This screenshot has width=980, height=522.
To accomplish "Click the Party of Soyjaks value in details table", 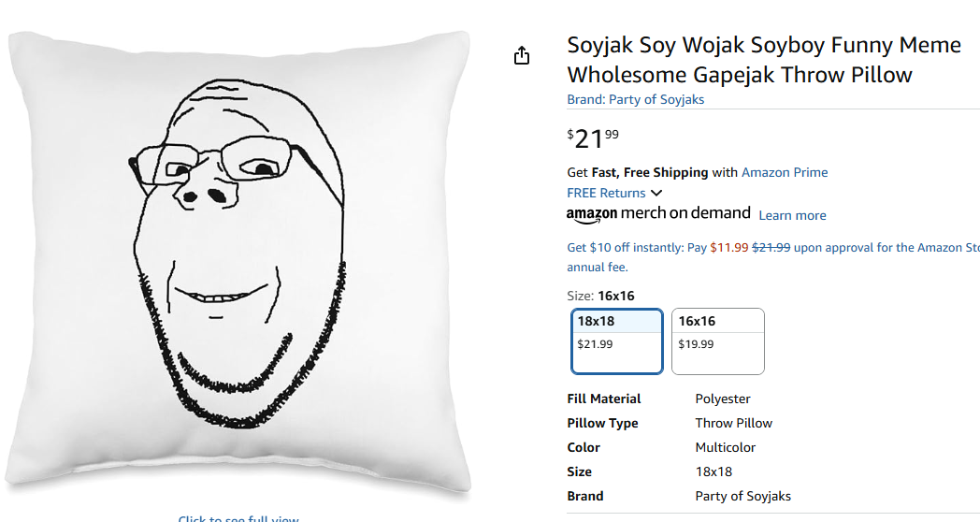I will point(742,496).
